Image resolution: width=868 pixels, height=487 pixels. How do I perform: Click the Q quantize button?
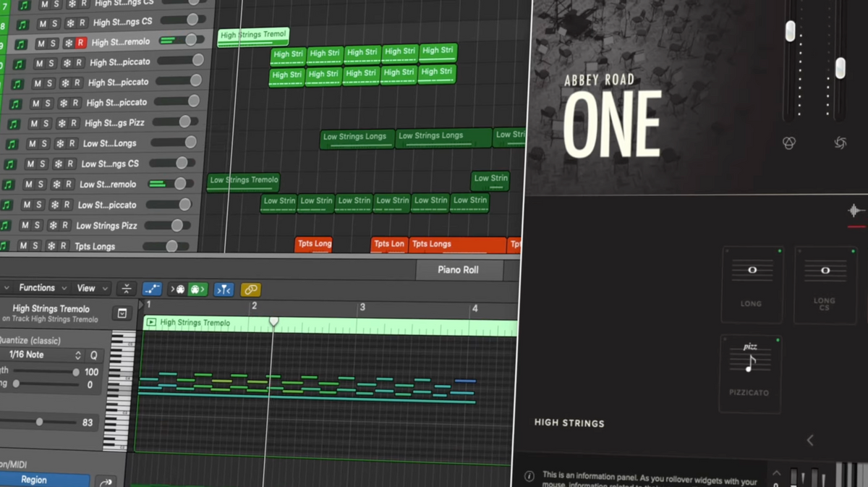[x=93, y=355]
